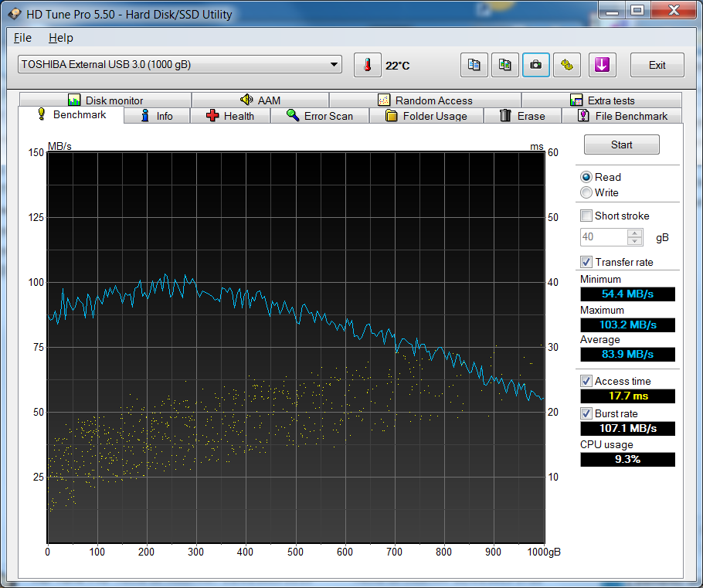Minimize the HD Tune Pro window

(612, 10)
